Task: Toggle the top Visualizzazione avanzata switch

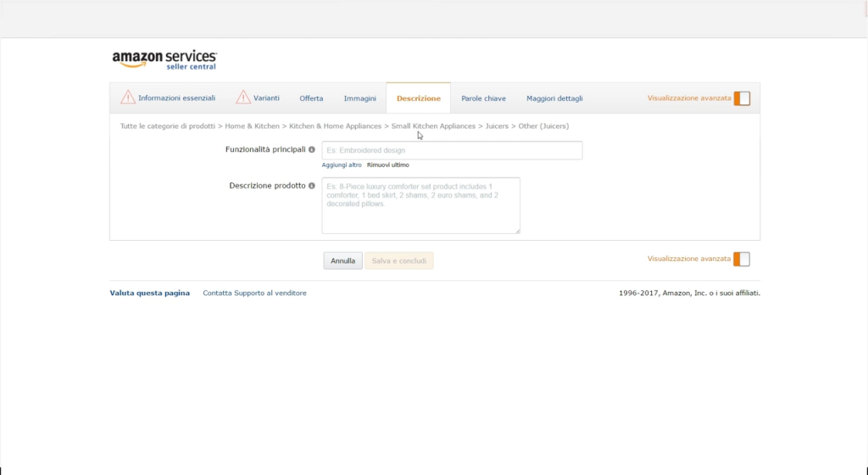Action: [742, 98]
